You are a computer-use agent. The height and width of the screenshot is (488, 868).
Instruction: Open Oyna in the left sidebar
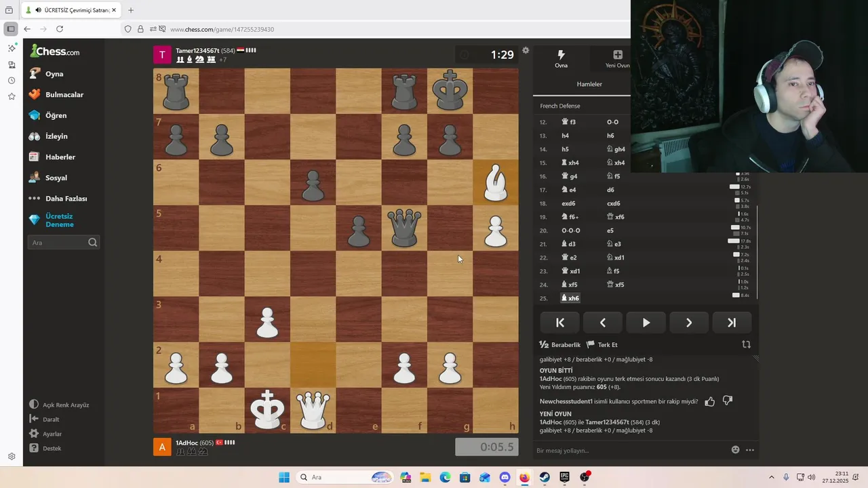click(x=54, y=74)
